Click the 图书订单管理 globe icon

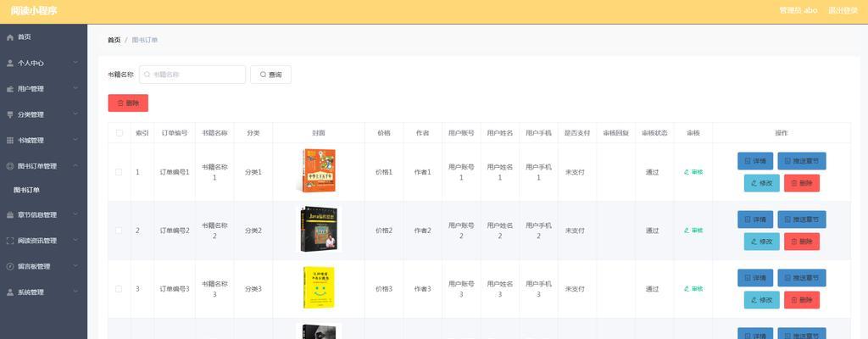pyautogui.click(x=10, y=166)
